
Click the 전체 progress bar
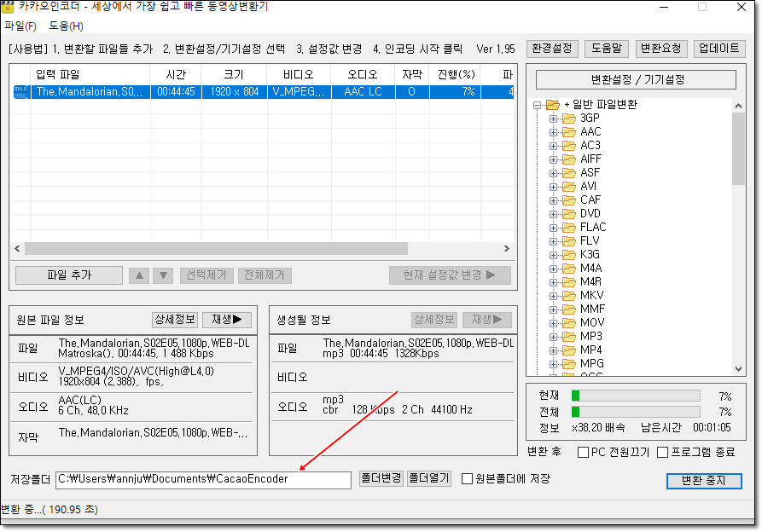click(x=636, y=412)
